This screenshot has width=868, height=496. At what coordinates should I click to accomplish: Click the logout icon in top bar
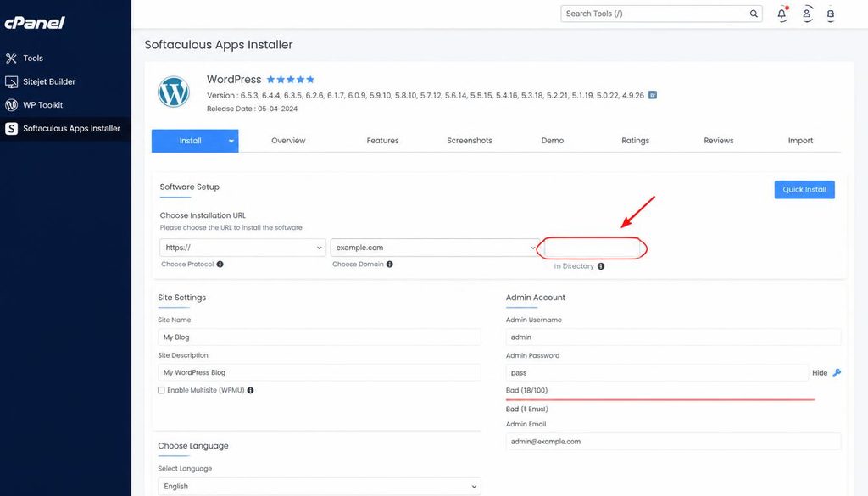coord(831,14)
